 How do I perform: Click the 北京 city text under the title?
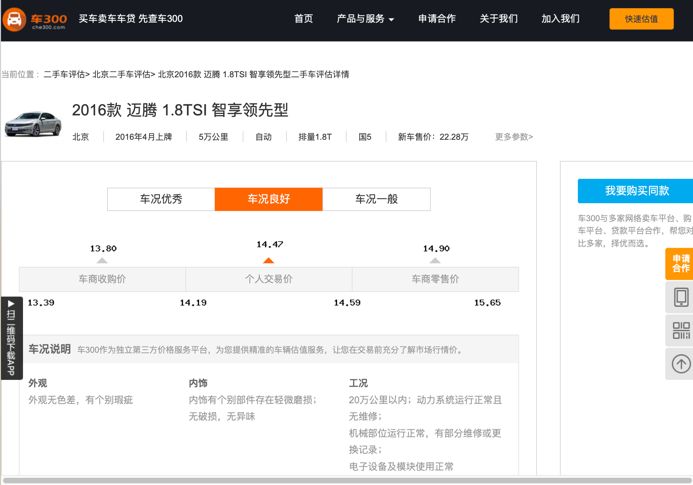point(80,137)
